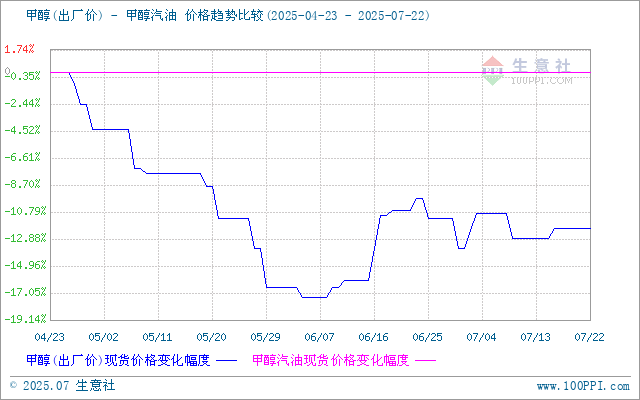Click the 04/23 date label
640x400 pixels.
click(50, 337)
